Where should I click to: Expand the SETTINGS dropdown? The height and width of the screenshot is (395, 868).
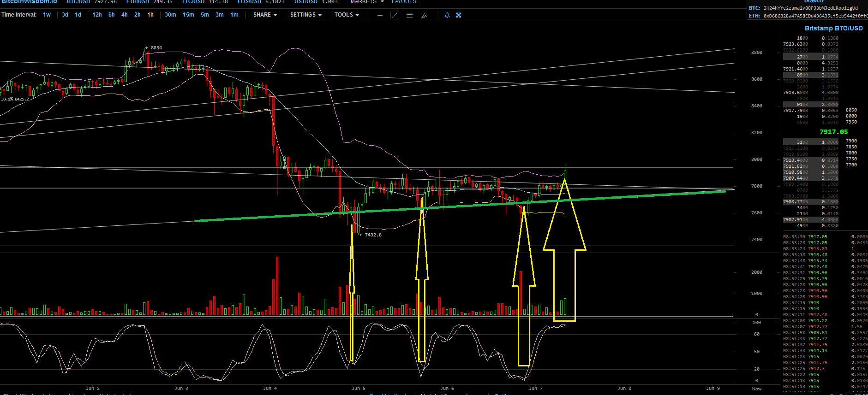point(305,15)
